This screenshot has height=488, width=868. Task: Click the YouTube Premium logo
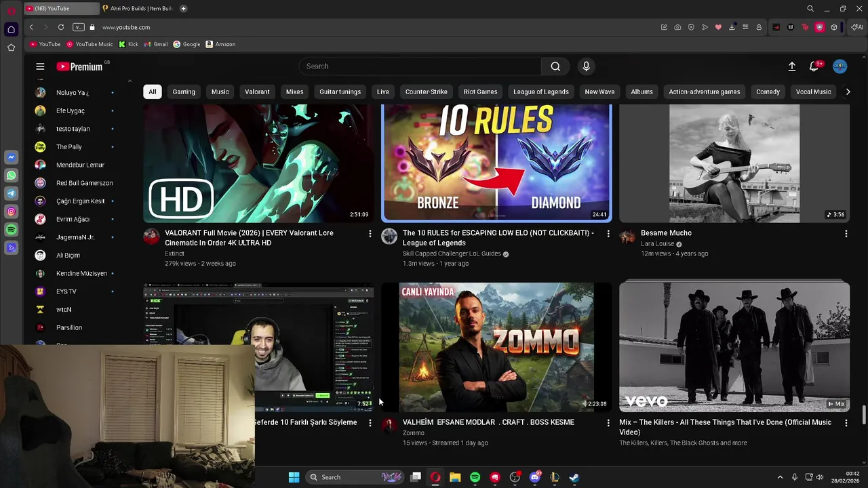tap(79, 66)
